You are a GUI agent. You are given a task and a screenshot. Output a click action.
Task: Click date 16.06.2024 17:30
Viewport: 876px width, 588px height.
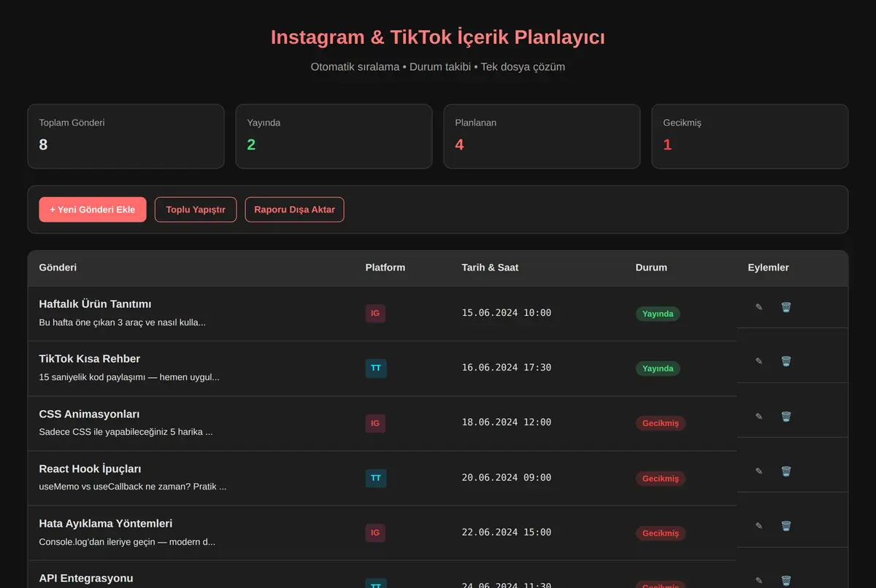tap(507, 368)
